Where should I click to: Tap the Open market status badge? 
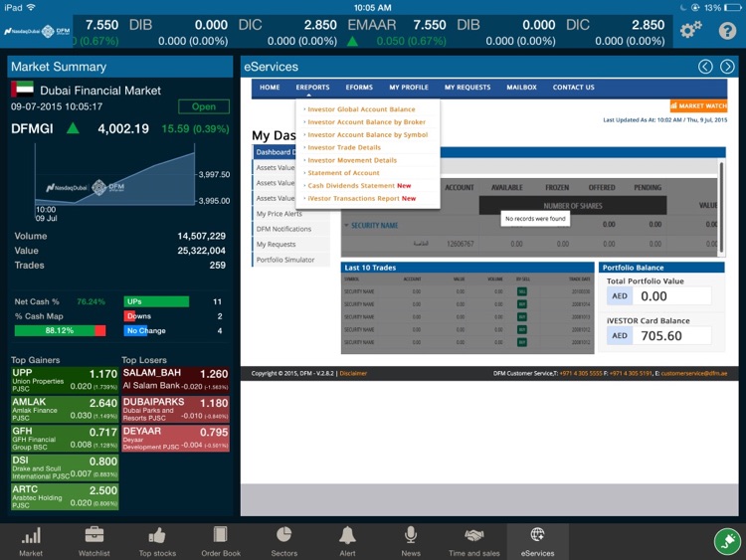(x=204, y=106)
